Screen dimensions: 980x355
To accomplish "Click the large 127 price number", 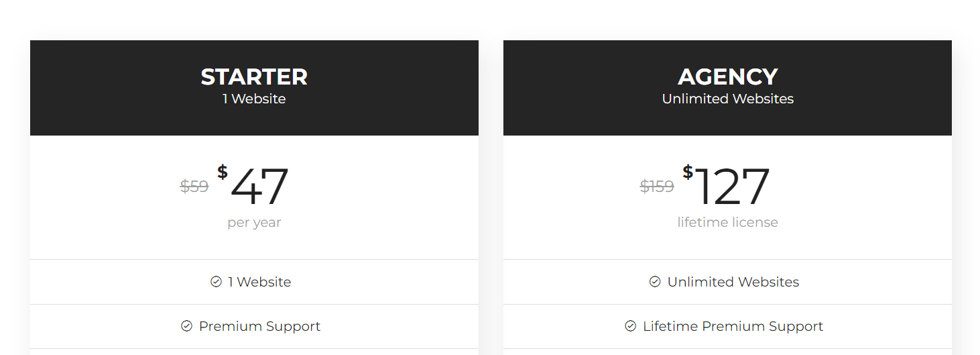I will click(732, 187).
